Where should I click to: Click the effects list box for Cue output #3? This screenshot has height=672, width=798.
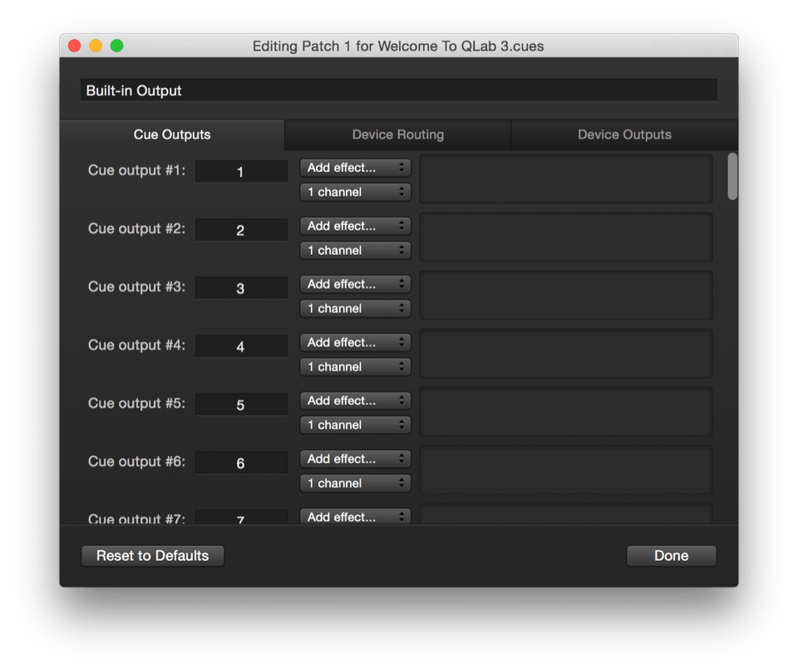[x=565, y=295]
